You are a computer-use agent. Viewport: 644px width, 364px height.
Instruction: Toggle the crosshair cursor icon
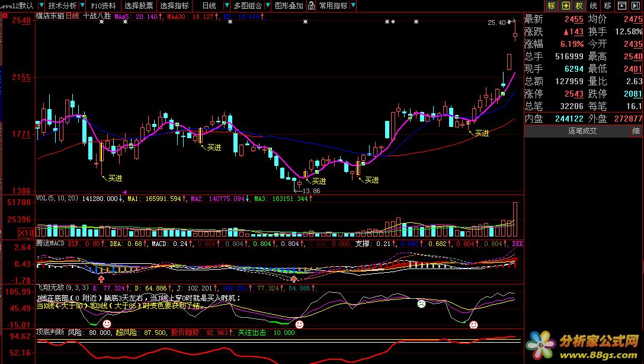pos(566,6)
